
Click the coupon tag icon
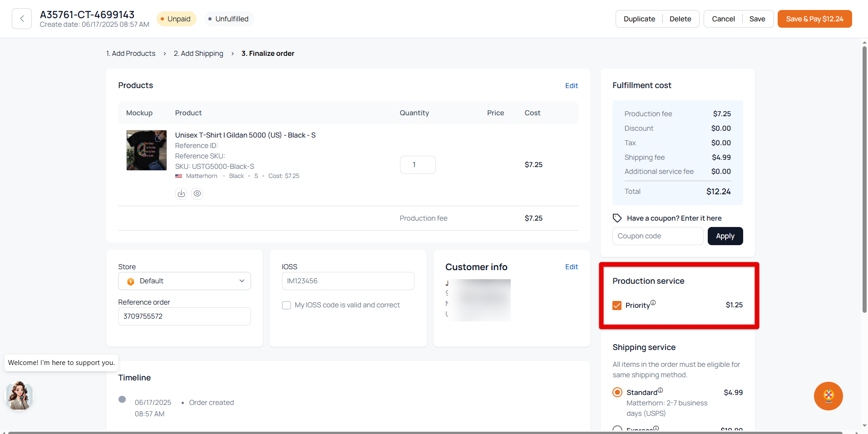pos(617,218)
